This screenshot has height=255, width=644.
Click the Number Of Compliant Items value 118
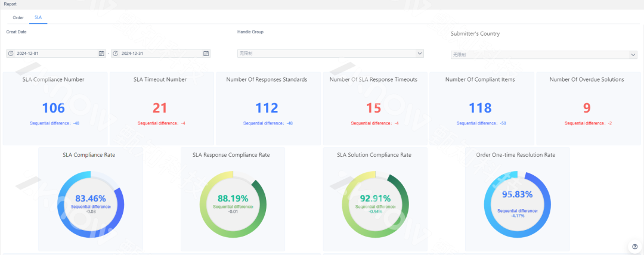pos(480,108)
